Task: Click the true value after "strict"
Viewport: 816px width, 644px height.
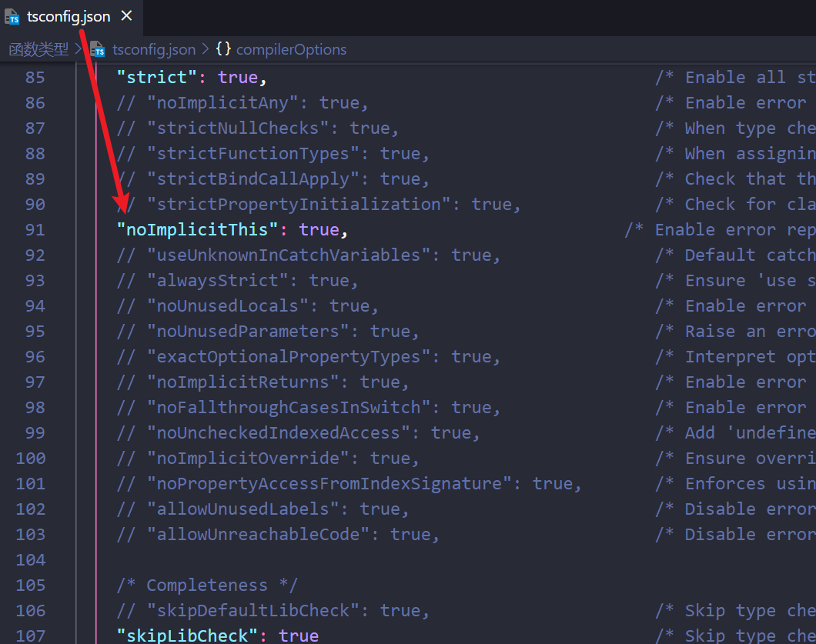Action: click(x=238, y=78)
